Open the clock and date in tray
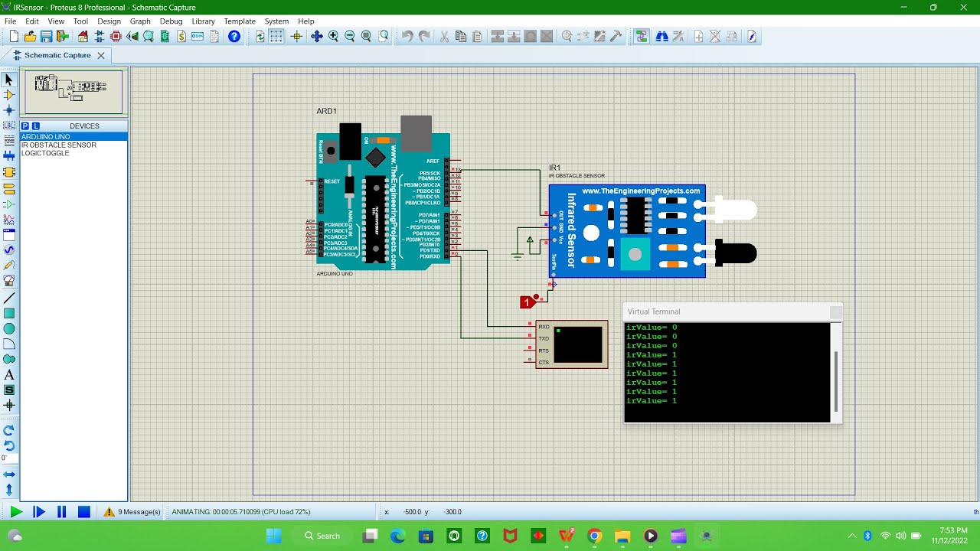The width and height of the screenshot is (980, 551). click(x=949, y=536)
